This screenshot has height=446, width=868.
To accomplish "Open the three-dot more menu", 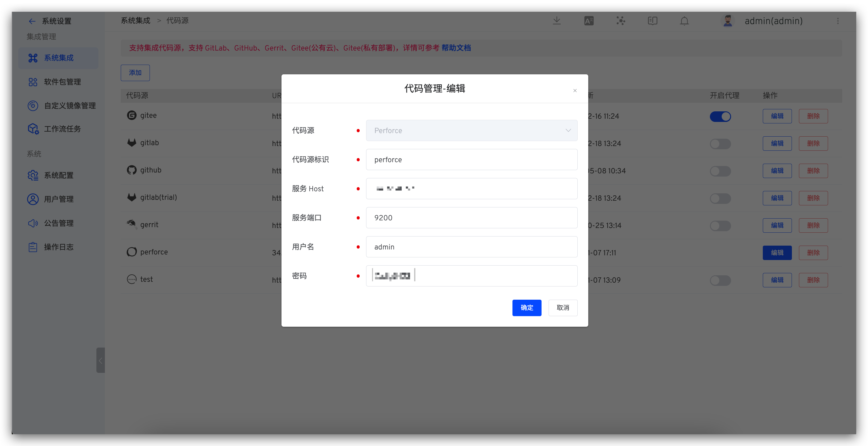I will (x=838, y=21).
